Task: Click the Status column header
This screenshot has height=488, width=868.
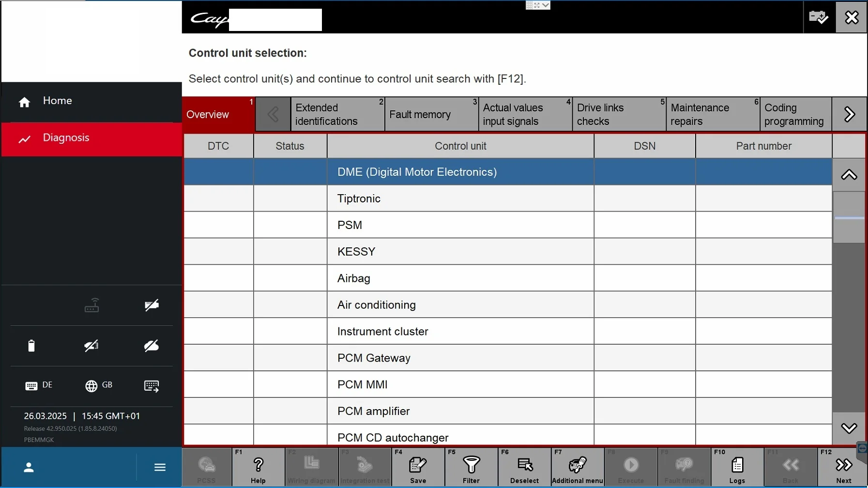Action: pos(290,146)
